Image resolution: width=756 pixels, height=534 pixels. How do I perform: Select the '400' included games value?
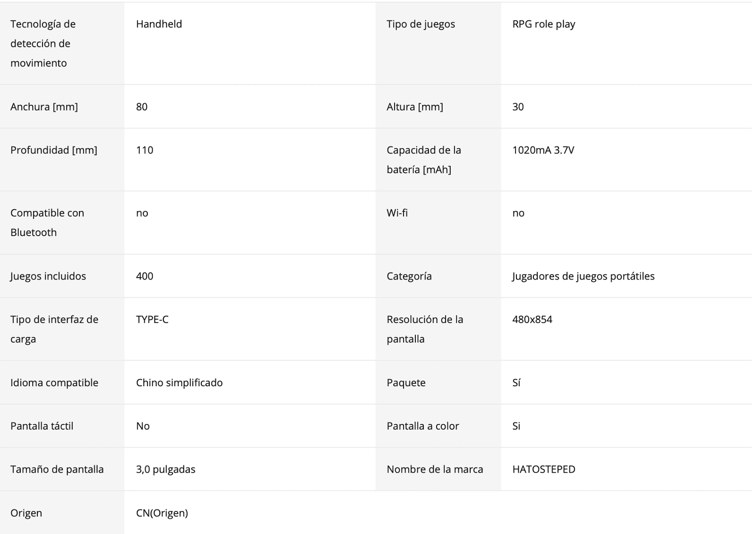(145, 276)
